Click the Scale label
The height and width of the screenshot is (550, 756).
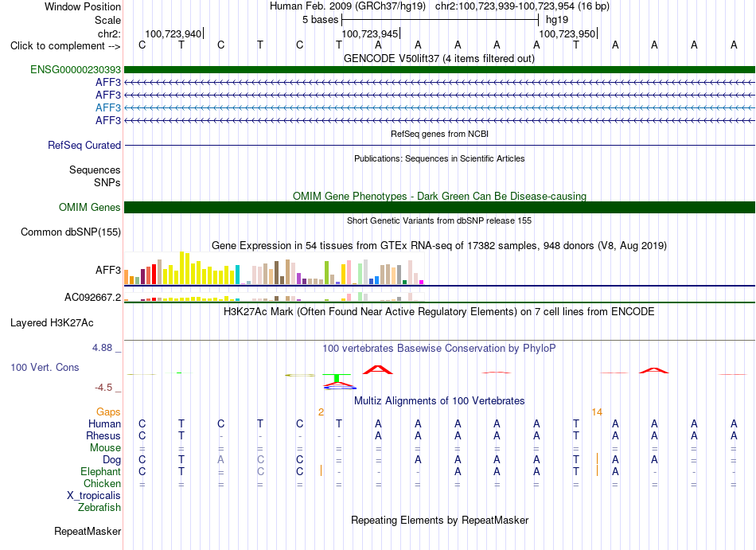(x=107, y=20)
